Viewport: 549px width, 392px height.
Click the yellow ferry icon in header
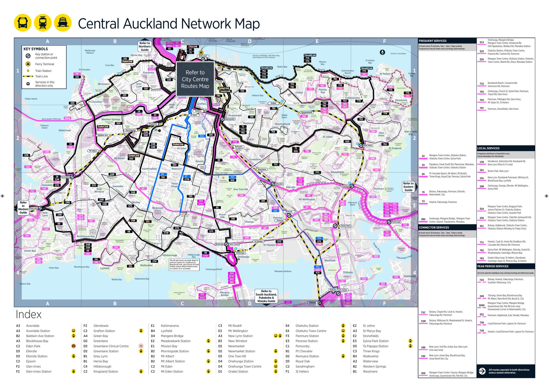point(63,23)
